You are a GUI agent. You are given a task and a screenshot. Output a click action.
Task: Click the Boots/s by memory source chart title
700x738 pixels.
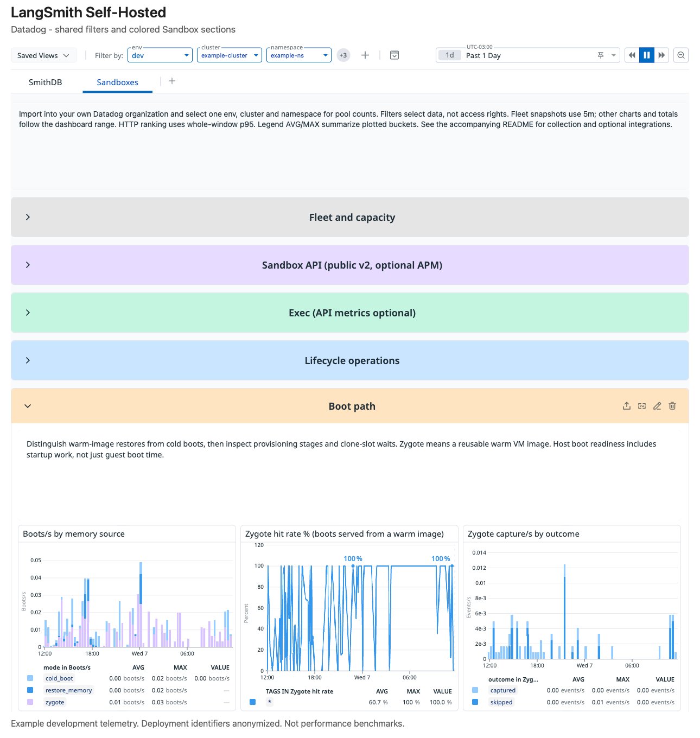click(x=74, y=534)
